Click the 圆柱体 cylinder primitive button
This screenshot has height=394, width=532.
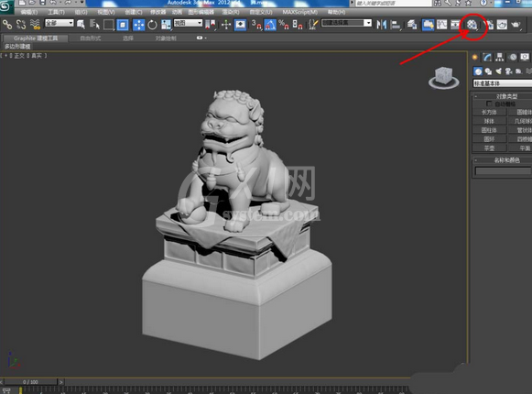click(x=489, y=130)
